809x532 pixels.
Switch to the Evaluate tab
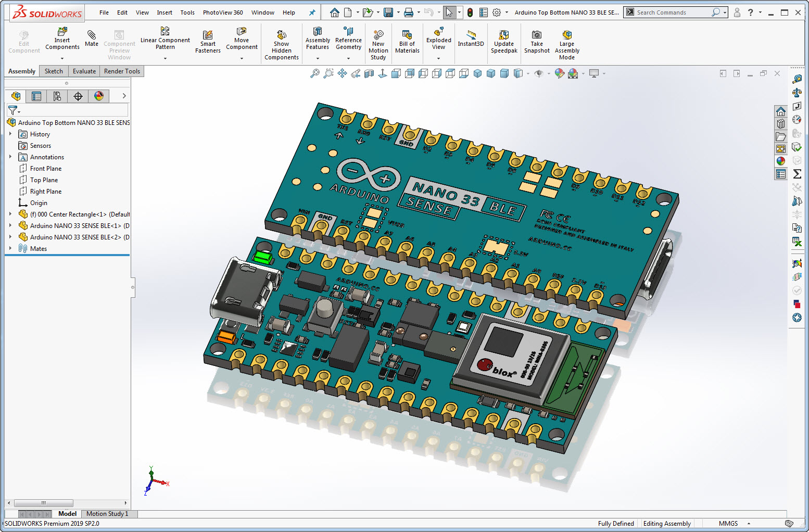84,71
